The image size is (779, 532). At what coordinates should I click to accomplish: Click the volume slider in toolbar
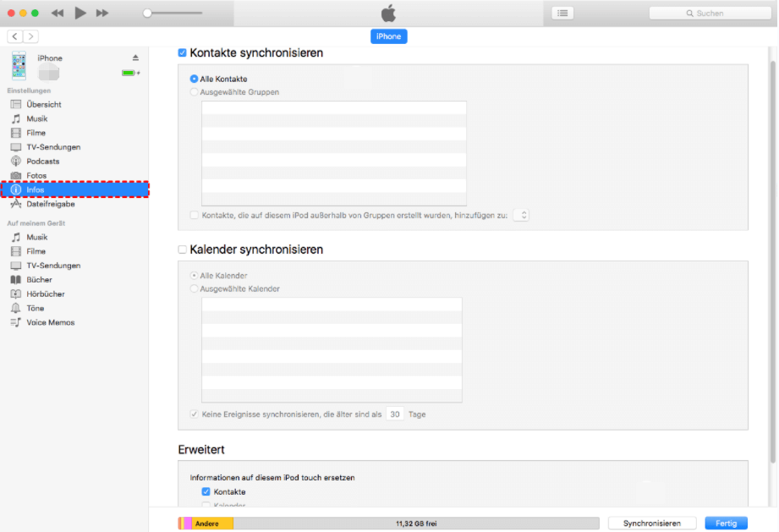[x=173, y=14]
